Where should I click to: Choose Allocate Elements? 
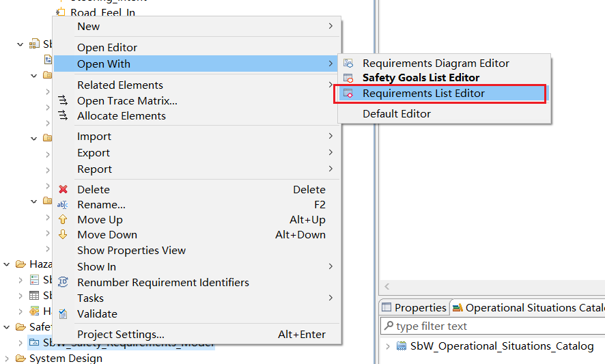197,116
